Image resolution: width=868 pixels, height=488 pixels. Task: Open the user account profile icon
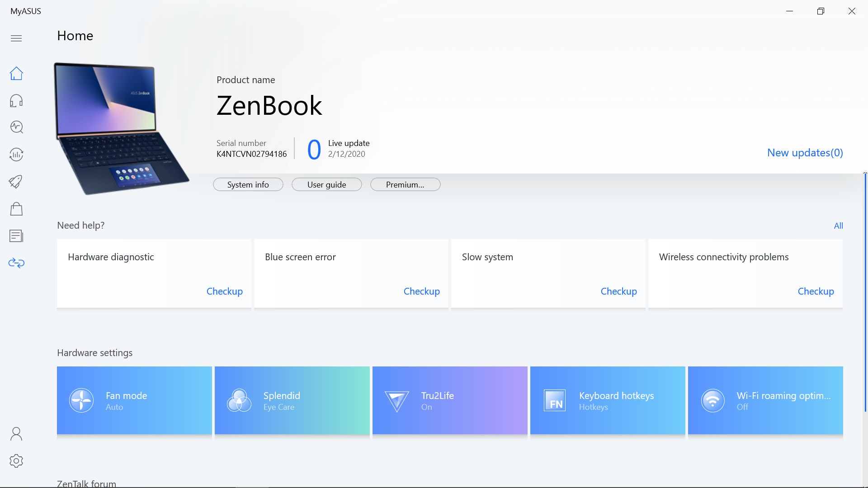coord(16,434)
